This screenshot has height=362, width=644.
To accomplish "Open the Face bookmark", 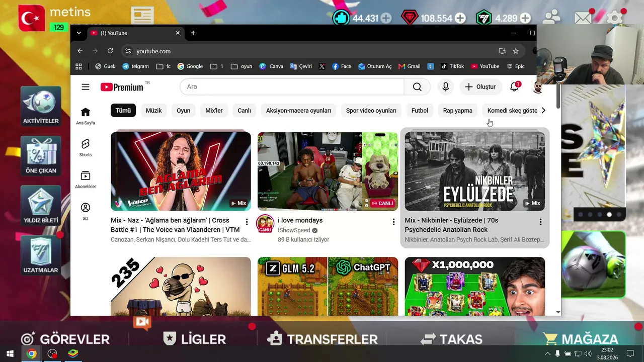I will pos(342,66).
